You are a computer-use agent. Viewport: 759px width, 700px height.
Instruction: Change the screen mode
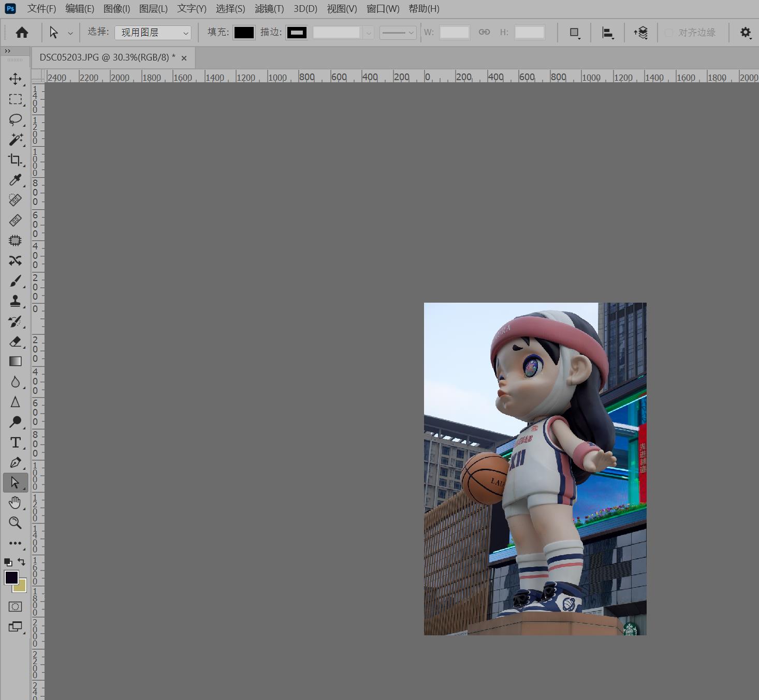(15, 627)
